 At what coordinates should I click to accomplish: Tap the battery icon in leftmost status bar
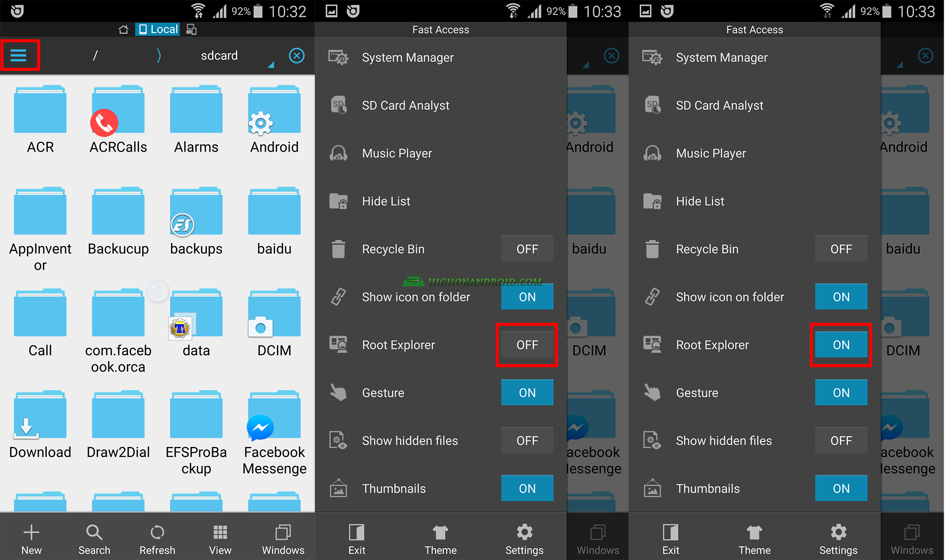pos(258,11)
